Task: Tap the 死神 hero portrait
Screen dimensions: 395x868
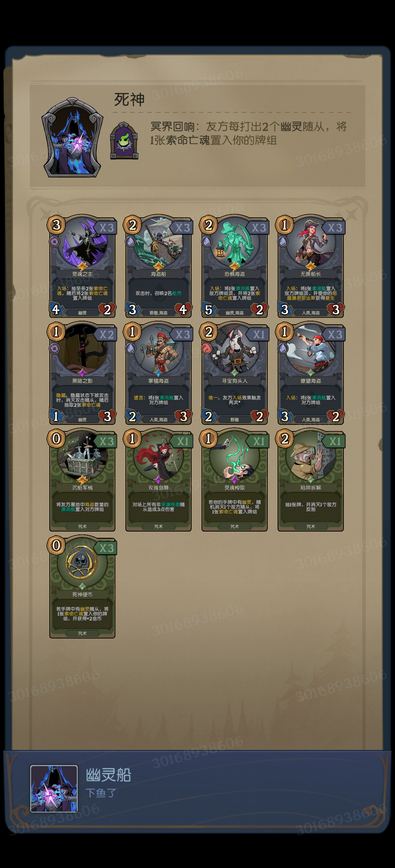Action: point(72,138)
